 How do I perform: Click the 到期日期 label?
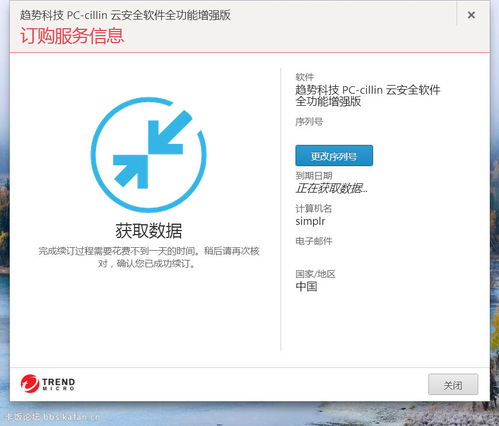tap(314, 176)
